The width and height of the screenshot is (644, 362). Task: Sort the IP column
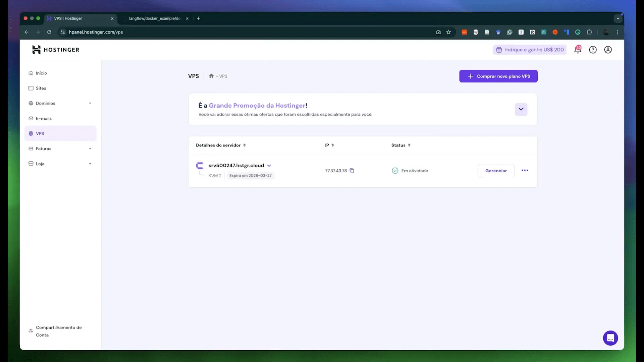pos(329,145)
